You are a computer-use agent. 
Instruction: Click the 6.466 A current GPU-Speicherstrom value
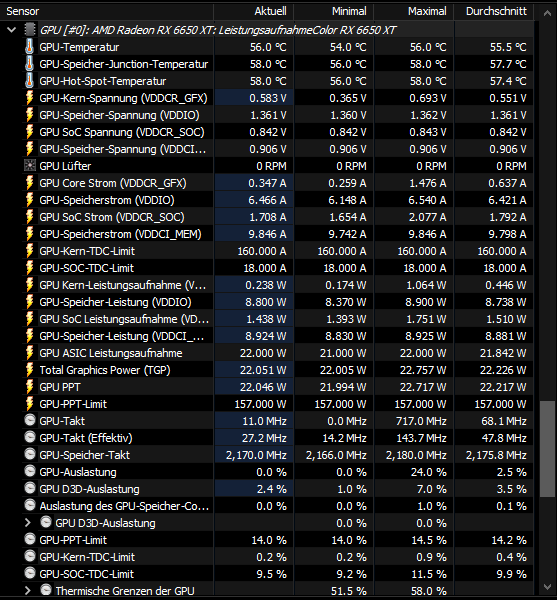click(x=267, y=200)
